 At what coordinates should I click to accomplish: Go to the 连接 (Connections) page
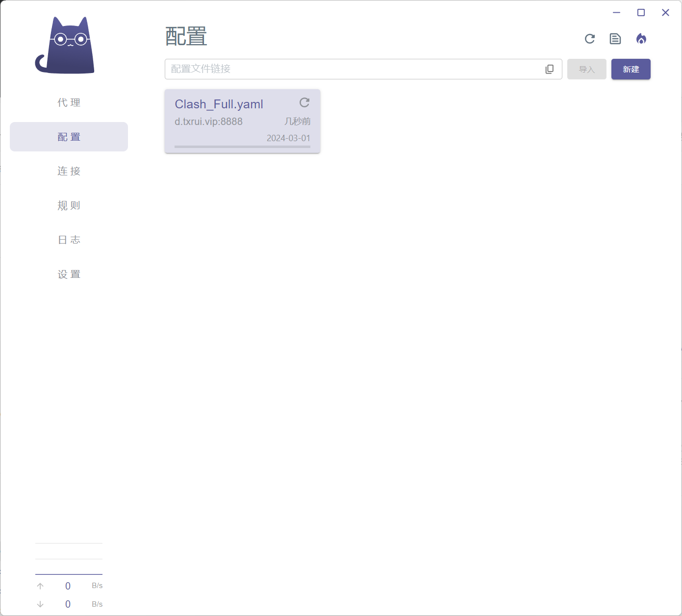pos(69,171)
